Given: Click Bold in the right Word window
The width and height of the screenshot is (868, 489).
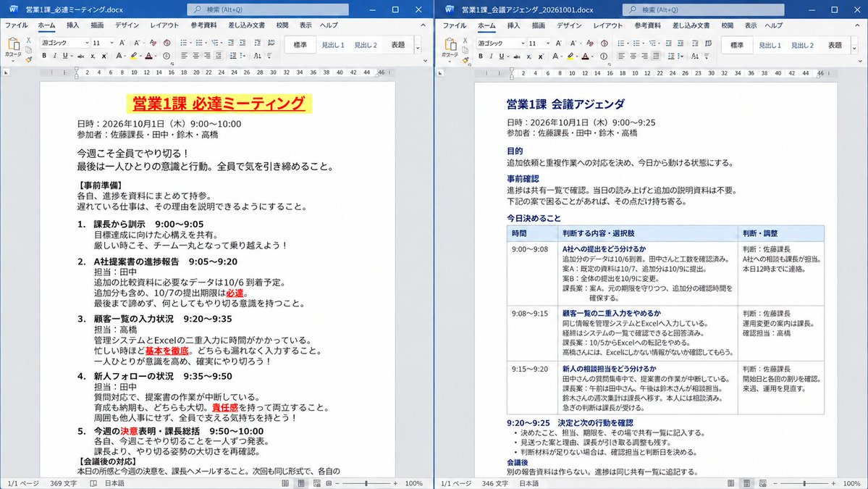Looking at the screenshot, I should coord(481,56).
